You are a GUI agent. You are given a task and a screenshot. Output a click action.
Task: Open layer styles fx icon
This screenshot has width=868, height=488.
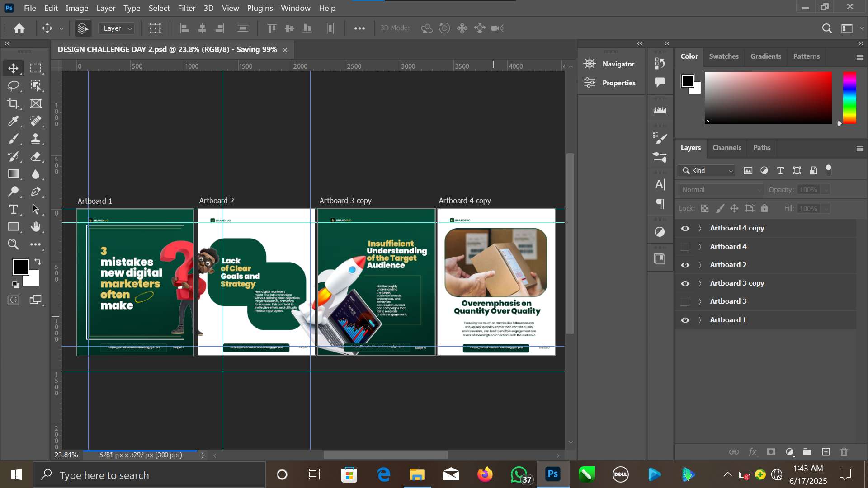(x=753, y=452)
